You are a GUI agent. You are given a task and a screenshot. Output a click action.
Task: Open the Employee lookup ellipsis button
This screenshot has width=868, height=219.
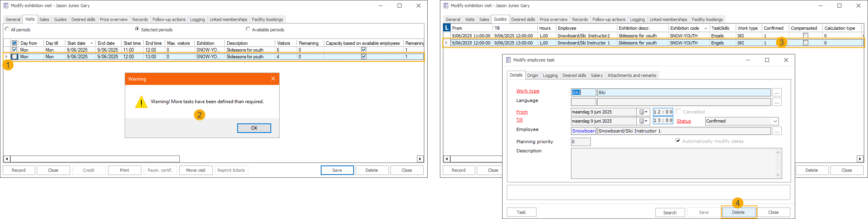777,131
